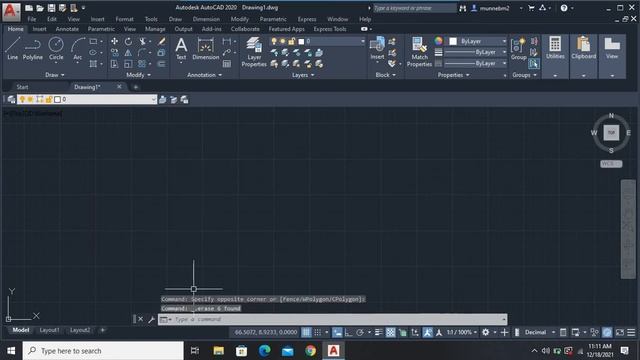The height and width of the screenshot is (360, 640).
Task: Add a new drawing tab
Action: point(136,87)
